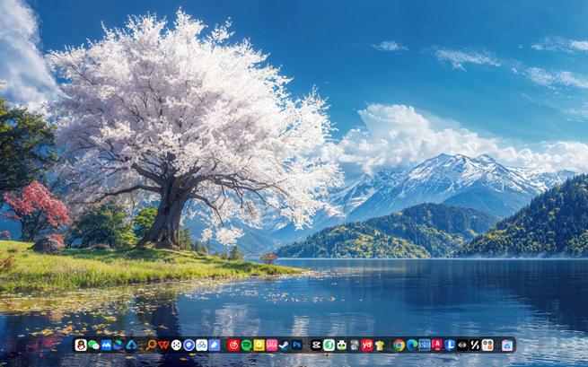Image resolution: width=588 pixels, height=367 pixels.
Task: Open the green circular S icon app
Action: click(329, 345)
